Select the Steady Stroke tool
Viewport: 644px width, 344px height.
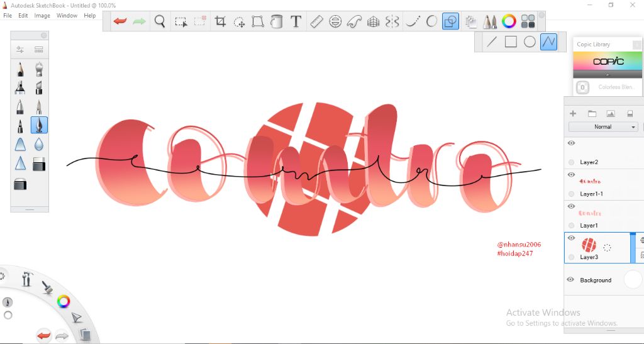click(413, 21)
